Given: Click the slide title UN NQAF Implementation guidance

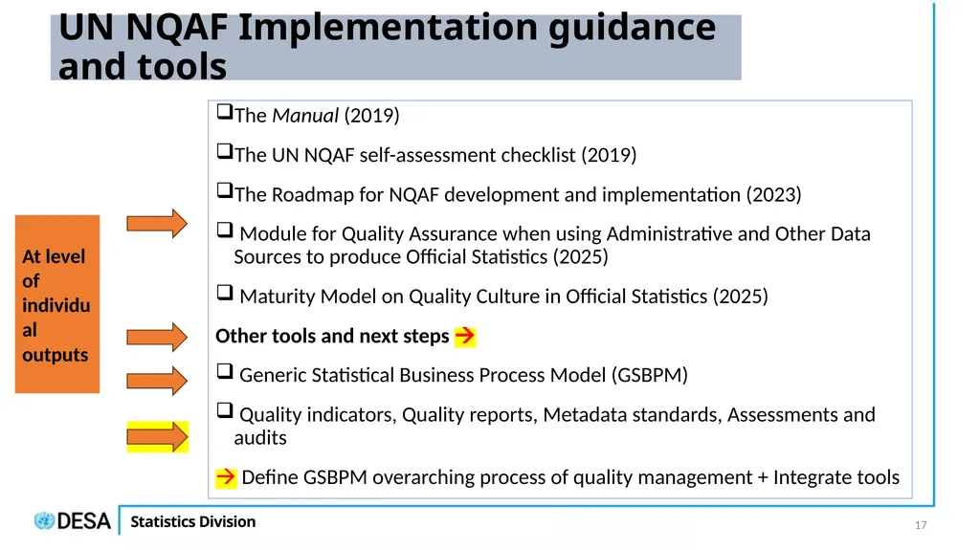Looking at the screenshot, I should (x=387, y=46).
